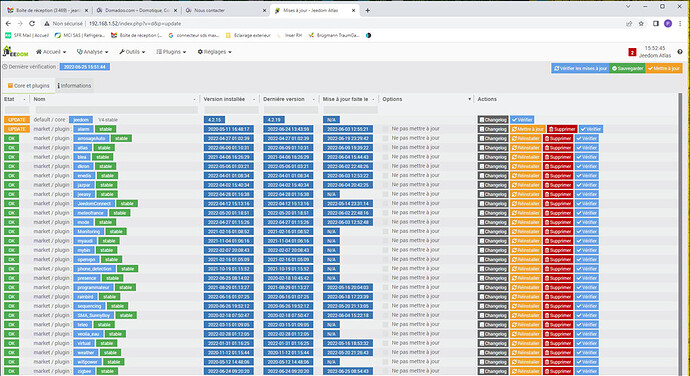Click 'Vérifier les mises à jour' button
Image resolution: width=690 pixels, height=376 pixels.
click(x=580, y=68)
